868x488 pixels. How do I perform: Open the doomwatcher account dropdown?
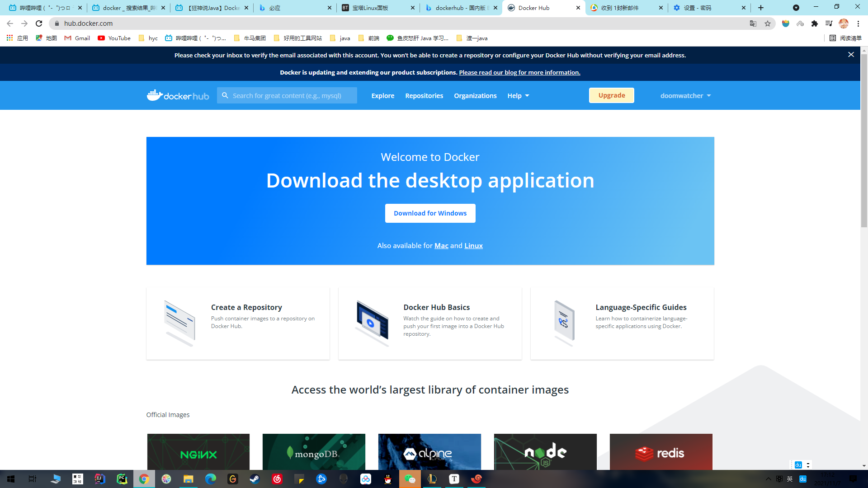[685, 96]
